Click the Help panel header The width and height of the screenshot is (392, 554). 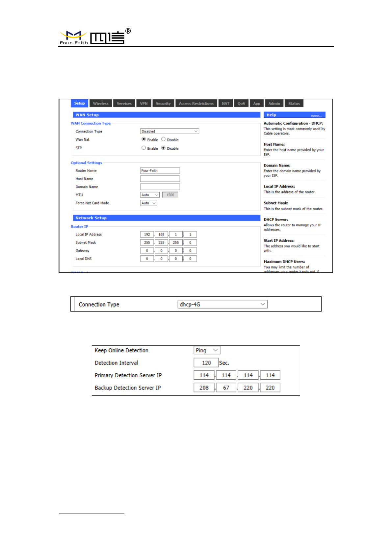tap(295, 115)
